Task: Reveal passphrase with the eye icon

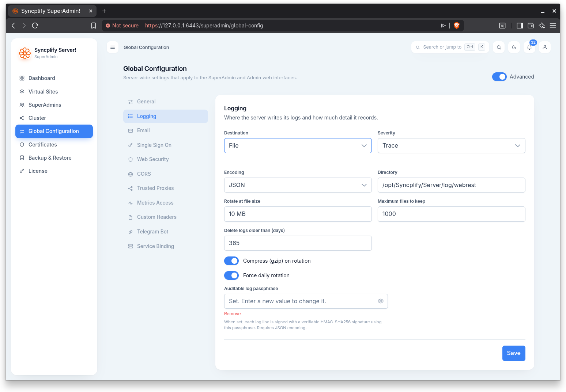Action: pos(380,301)
